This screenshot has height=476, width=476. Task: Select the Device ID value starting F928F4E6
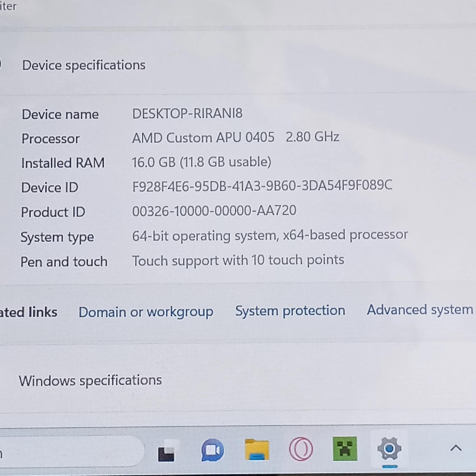click(262, 186)
